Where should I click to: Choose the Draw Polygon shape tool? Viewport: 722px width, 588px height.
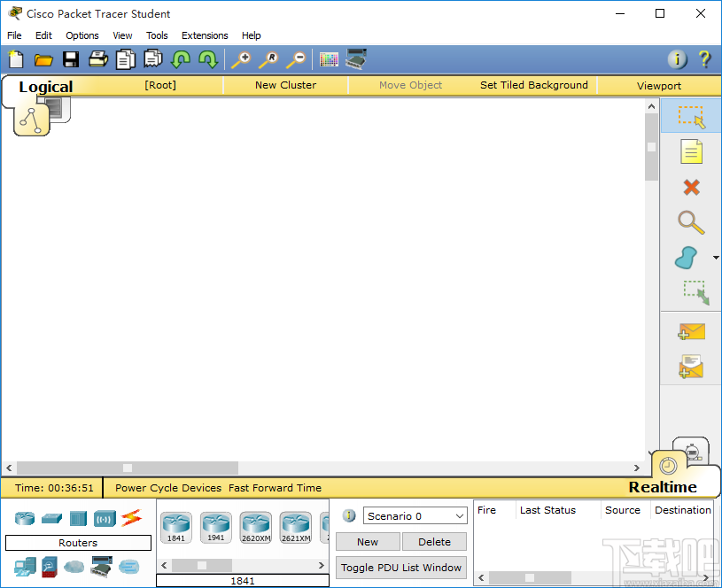(687, 258)
